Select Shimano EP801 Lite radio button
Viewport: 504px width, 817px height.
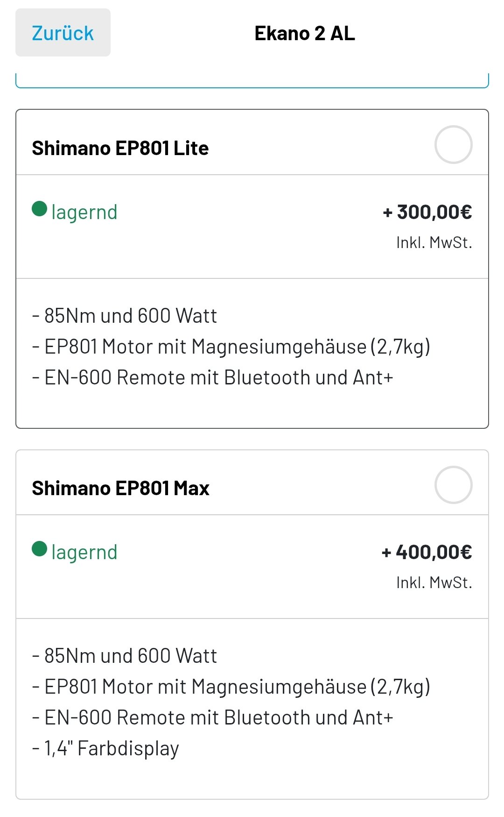pyautogui.click(x=453, y=144)
